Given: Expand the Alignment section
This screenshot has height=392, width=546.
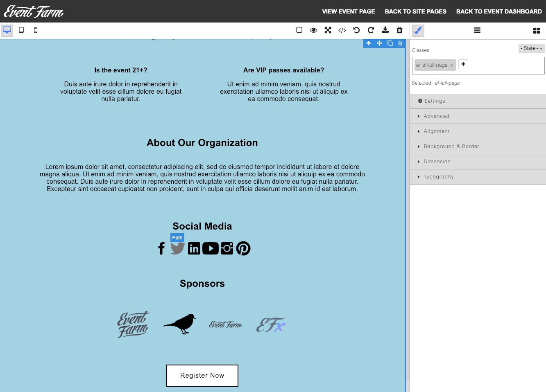Looking at the screenshot, I should [x=478, y=131].
